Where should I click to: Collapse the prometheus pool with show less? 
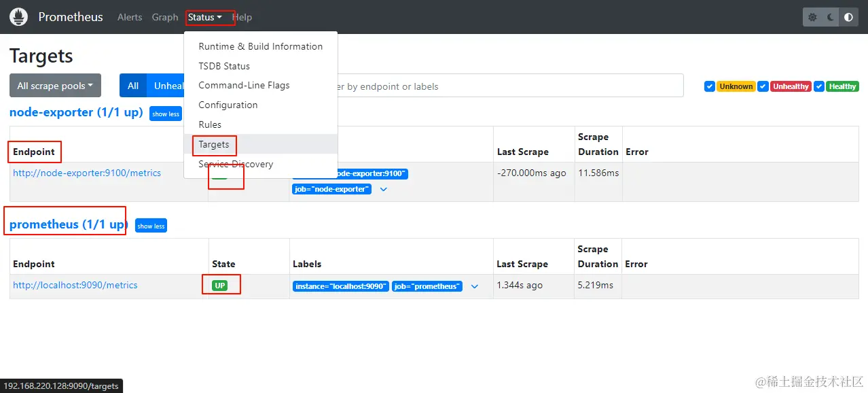click(x=151, y=226)
